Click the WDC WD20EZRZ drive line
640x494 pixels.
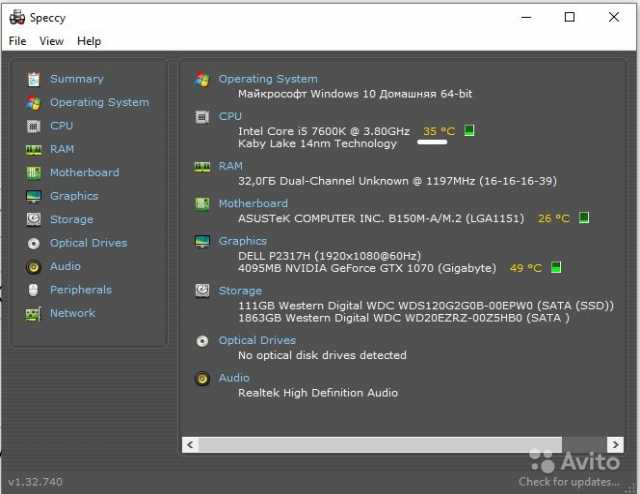(x=404, y=318)
